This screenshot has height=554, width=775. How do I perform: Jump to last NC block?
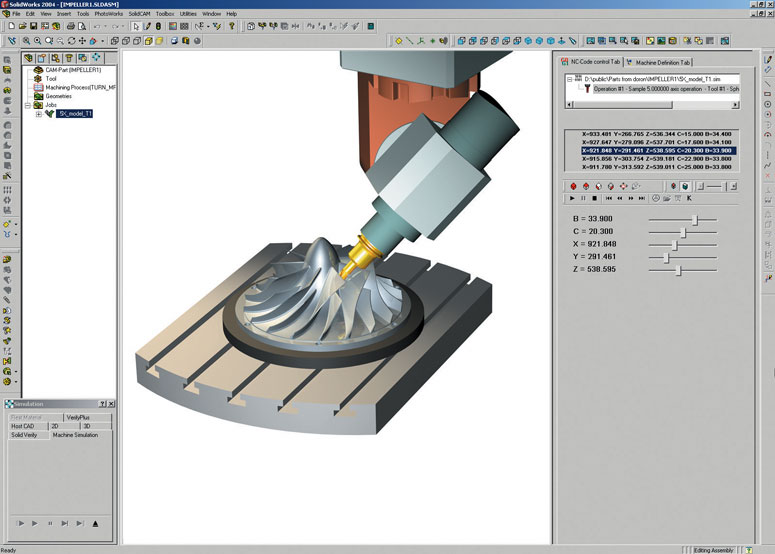pos(642,198)
